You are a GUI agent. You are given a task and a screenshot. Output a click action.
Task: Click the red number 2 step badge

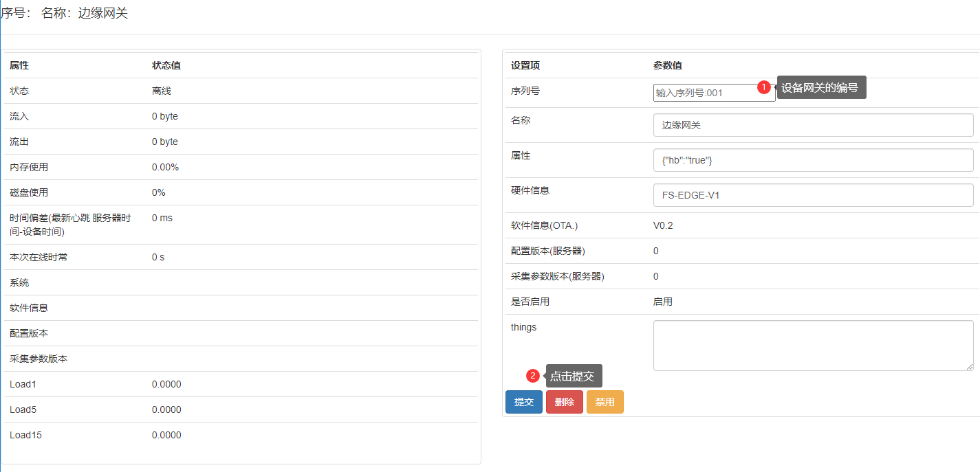[532, 376]
